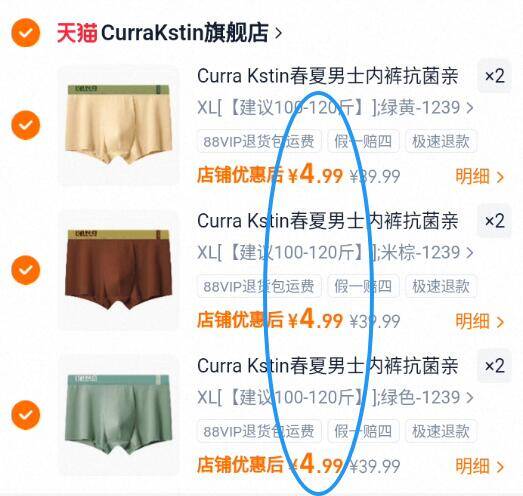This screenshot has width=523, height=496.
Task: Uncheck the CurraKstin旗舰店 store checkbox
Action: (x=26, y=33)
